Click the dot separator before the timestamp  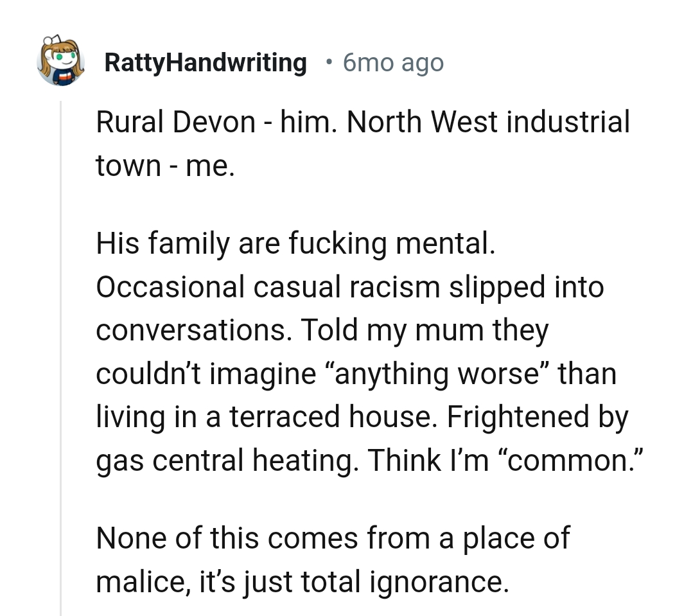pyautogui.click(x=329, y=62)
